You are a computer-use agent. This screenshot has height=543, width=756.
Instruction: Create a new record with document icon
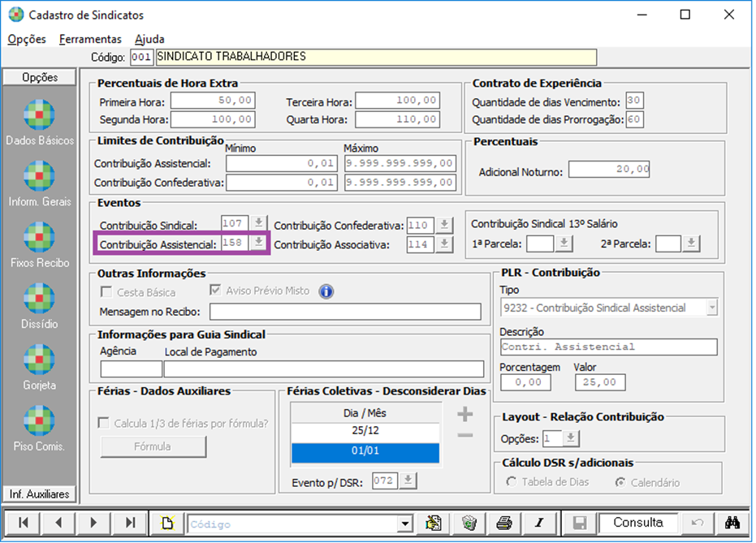click(x=167, y=523)
